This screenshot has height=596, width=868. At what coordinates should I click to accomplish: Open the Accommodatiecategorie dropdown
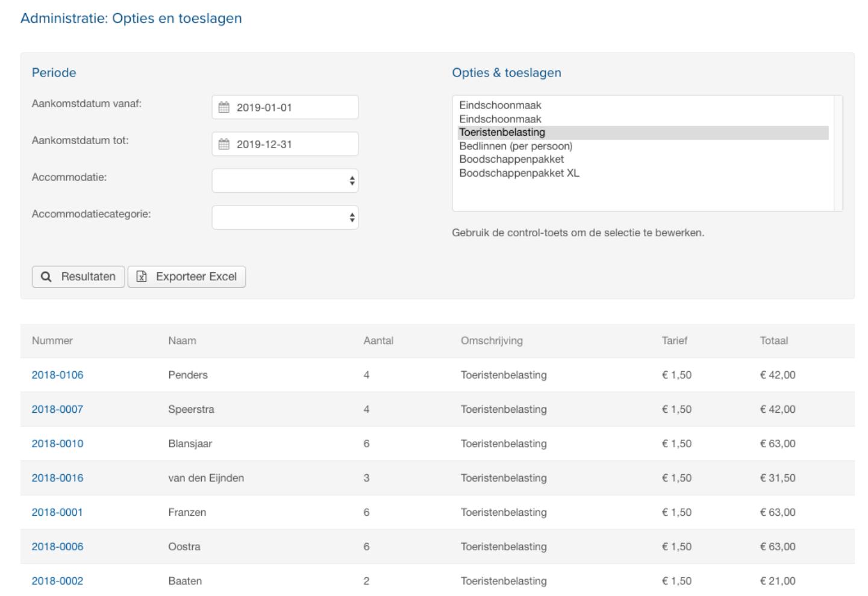285,218
